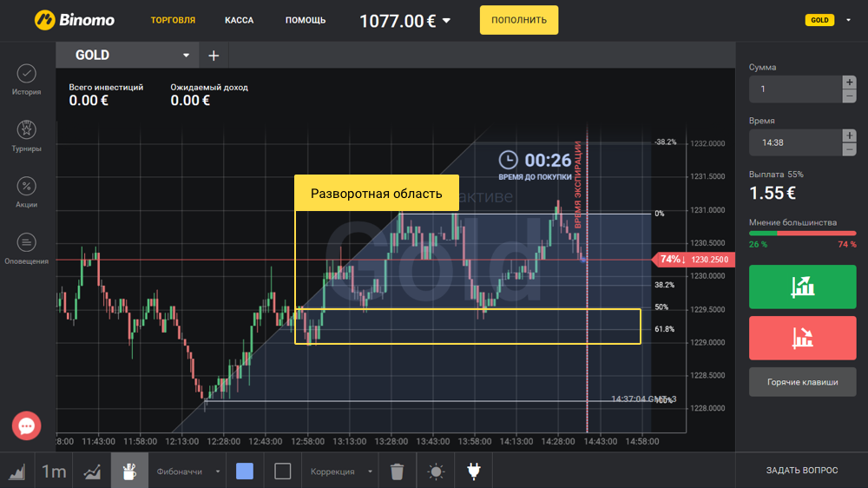
Task: Click the 0% Fibonacci level label
Action: (x=660, y=214)
